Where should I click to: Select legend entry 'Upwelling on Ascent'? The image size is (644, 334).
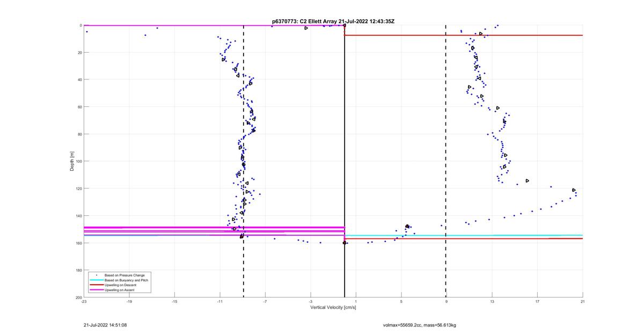(119, 290)
